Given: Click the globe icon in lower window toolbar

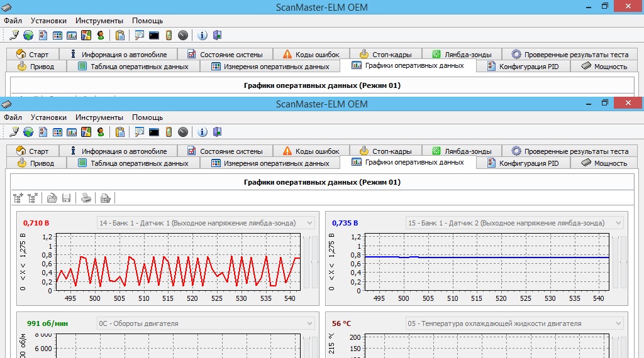Looking at the screenshot, I should pyautogui.click(x=28, y=132).
